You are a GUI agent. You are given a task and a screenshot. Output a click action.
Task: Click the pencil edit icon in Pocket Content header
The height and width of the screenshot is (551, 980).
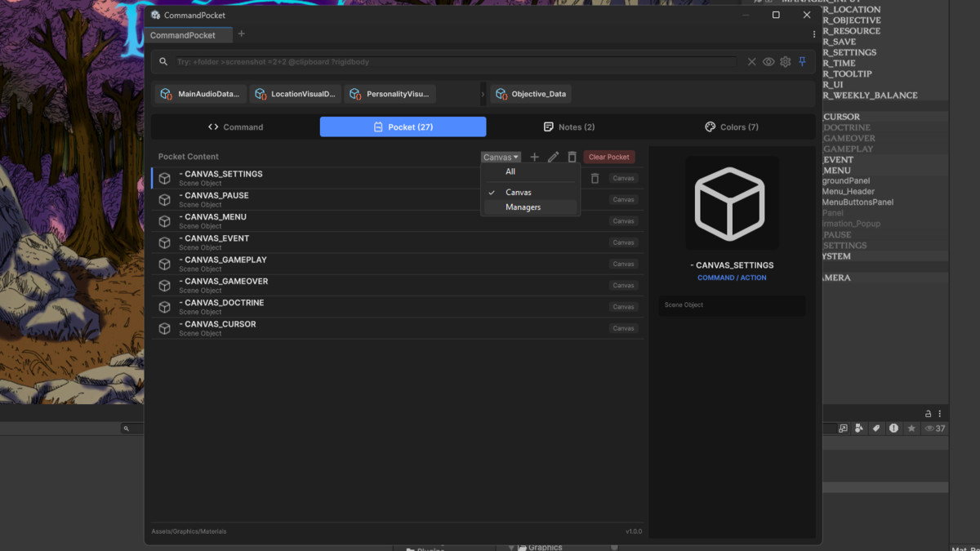tap(553, 157)
